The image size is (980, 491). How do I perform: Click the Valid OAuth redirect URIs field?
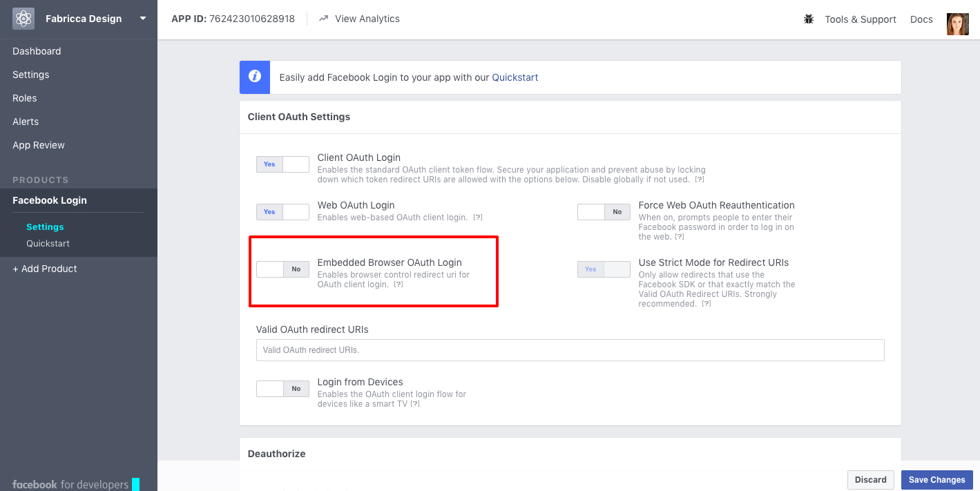[x=570, y=350]
